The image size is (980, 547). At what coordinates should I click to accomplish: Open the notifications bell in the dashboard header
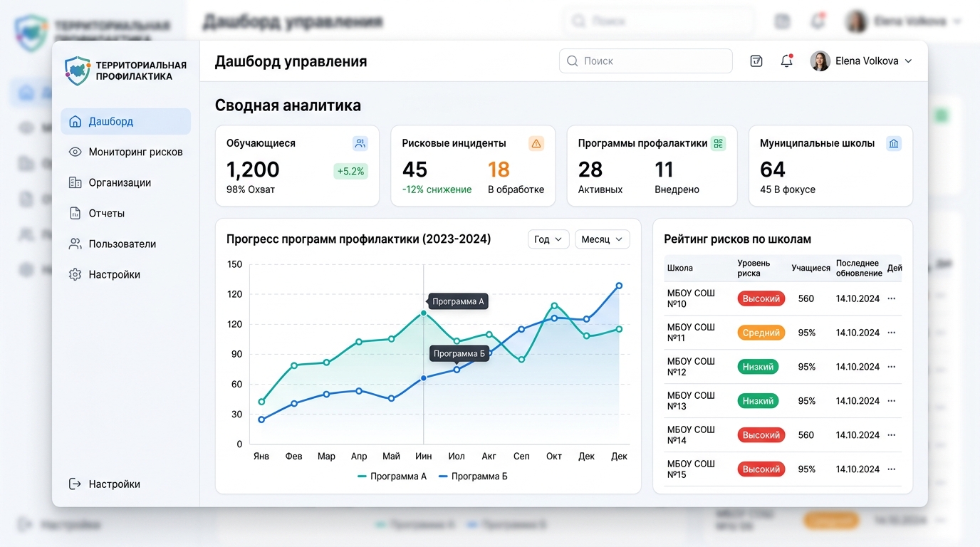tap(787, 61)
